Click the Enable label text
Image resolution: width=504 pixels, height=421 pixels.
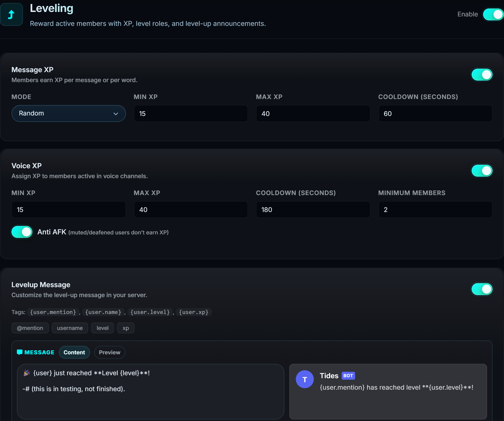coord(467,14)
